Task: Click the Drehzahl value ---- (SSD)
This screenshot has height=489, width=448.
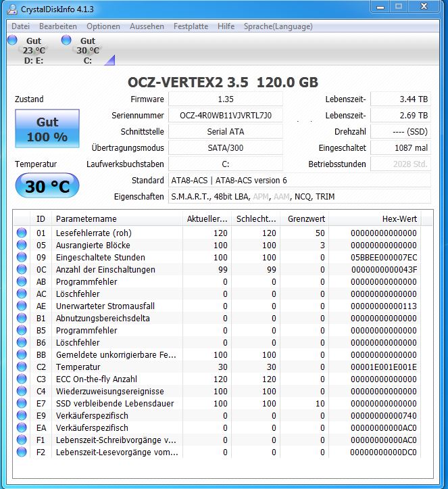Action: tap(401, 132)
